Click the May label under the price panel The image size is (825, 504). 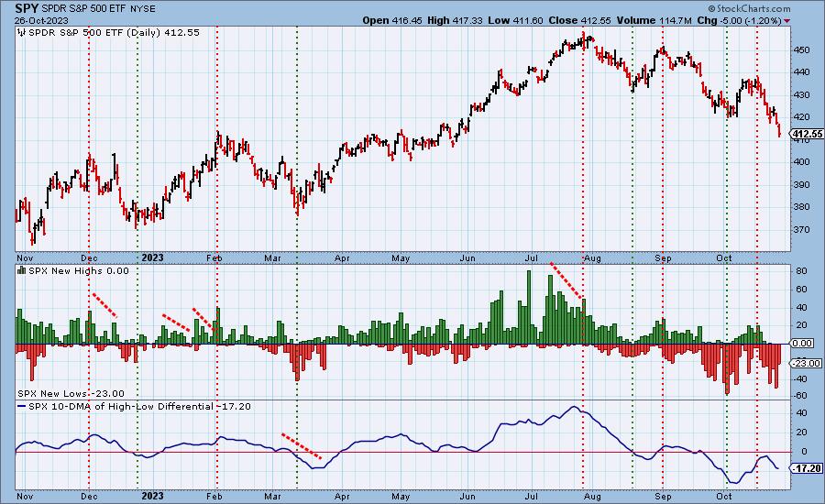pos(401,258)
